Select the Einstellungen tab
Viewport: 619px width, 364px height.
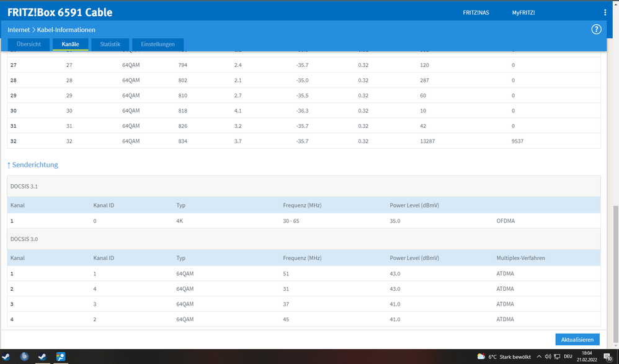[x=158, y=45]
